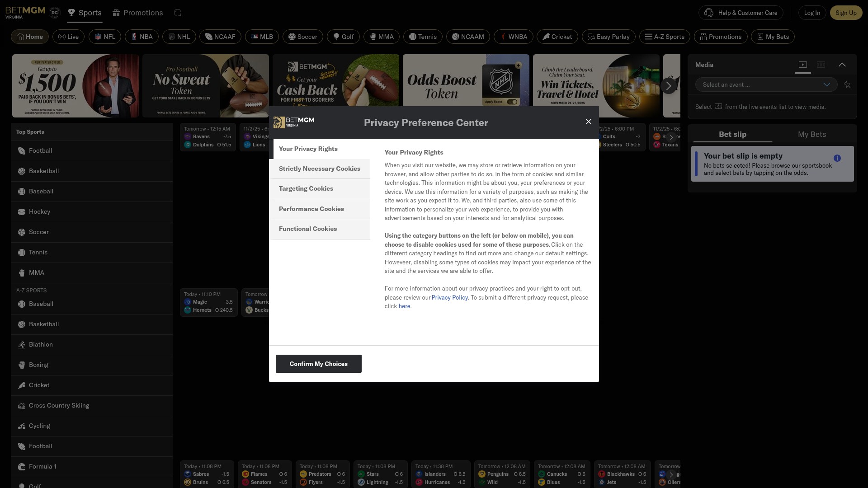
Task: Open the My Bets pill in nav bar
Action: click(773, 37)
